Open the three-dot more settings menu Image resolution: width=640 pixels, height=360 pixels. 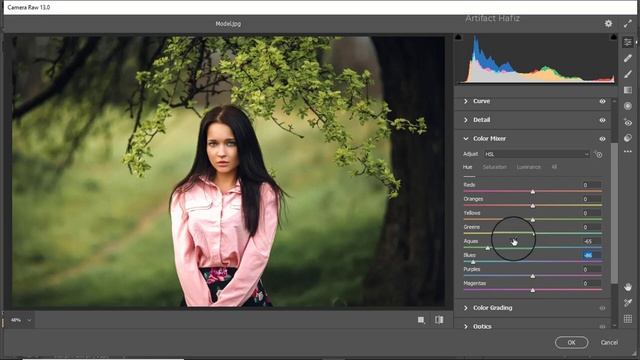pos(628,151)
